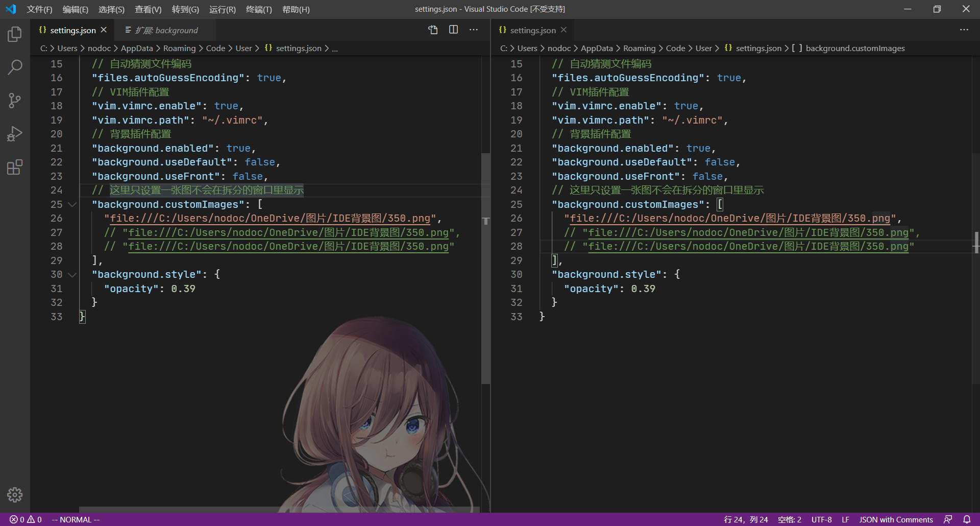Open notifications bell in status bar
Screen dimensions: 980x526
click(967, 519)
